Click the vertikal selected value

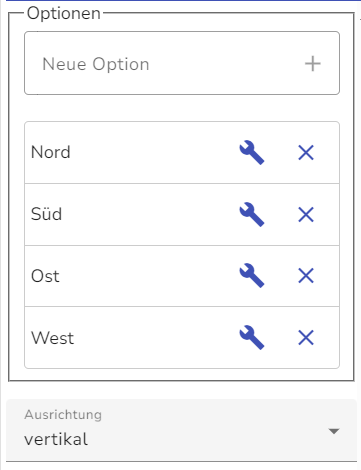56,439
